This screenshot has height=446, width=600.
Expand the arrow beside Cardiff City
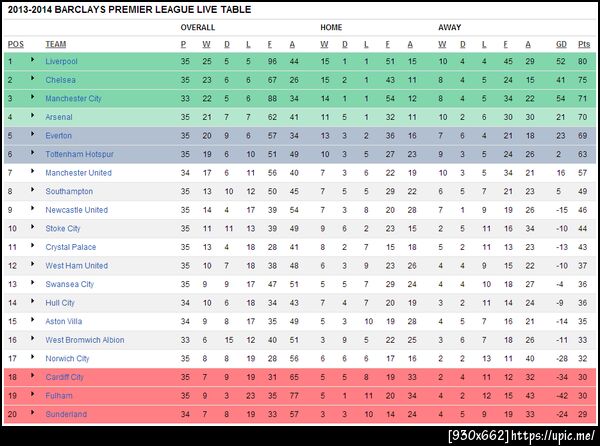(x=32, y=377)
